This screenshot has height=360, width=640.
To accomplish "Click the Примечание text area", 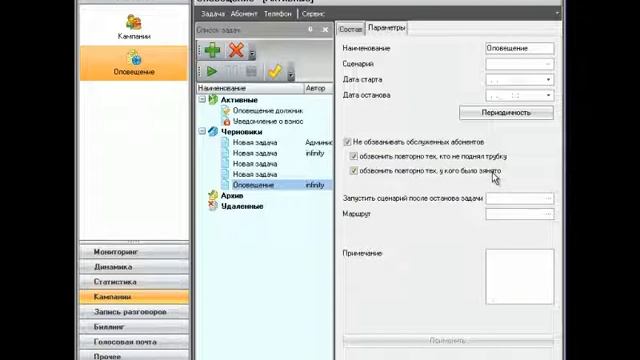I will 520,276.
